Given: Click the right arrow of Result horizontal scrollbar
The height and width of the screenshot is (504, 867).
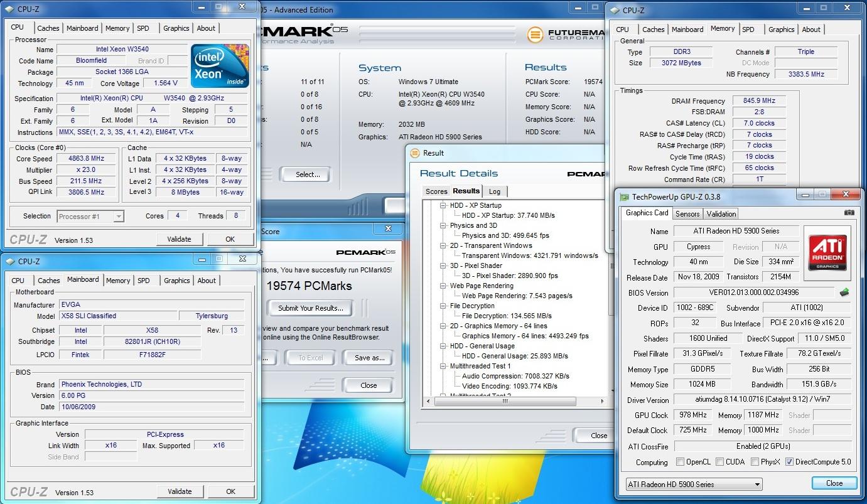Looking at the screenshot, I should [x=602, y=401].
